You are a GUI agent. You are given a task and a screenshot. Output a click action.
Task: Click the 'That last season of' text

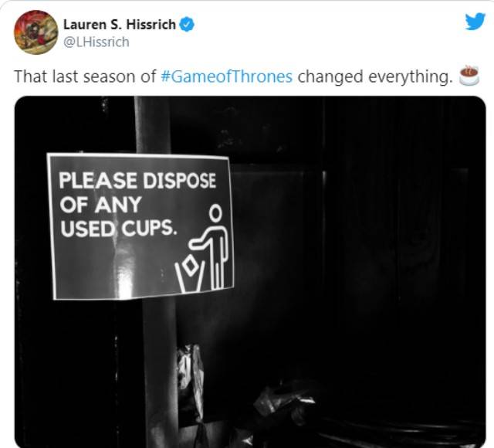[85, 76]
